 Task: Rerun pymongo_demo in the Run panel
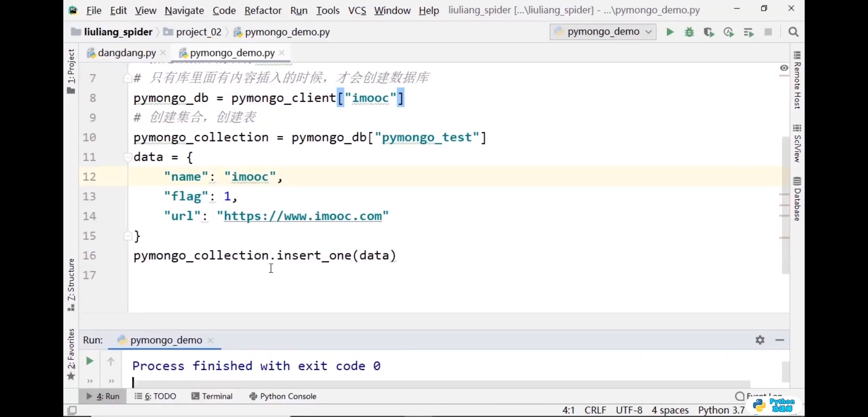pyautogui.click(x=90, y=361)
